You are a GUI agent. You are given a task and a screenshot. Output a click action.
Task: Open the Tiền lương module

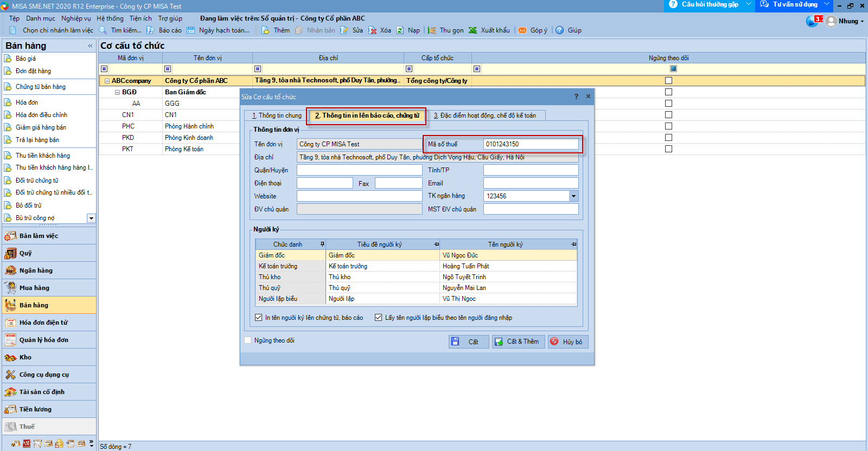(49, 409)
